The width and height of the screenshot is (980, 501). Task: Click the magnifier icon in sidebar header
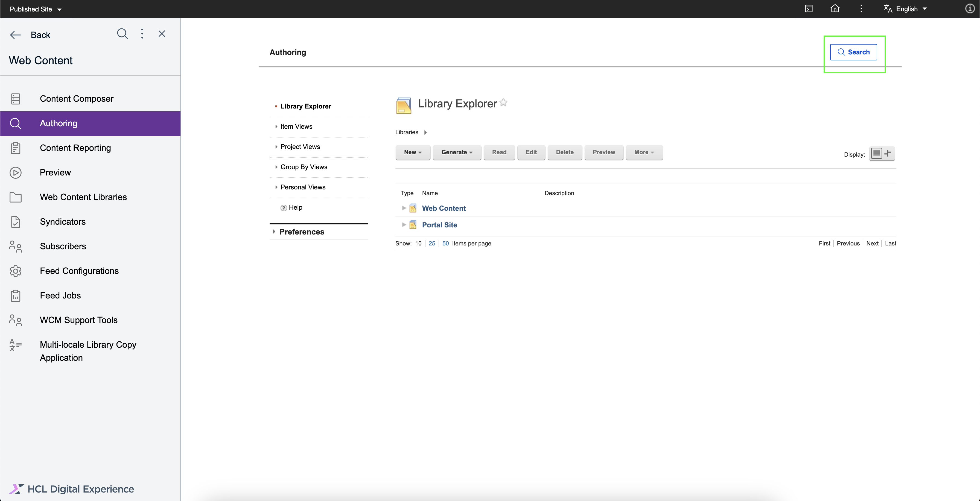(x=122, y=34)
